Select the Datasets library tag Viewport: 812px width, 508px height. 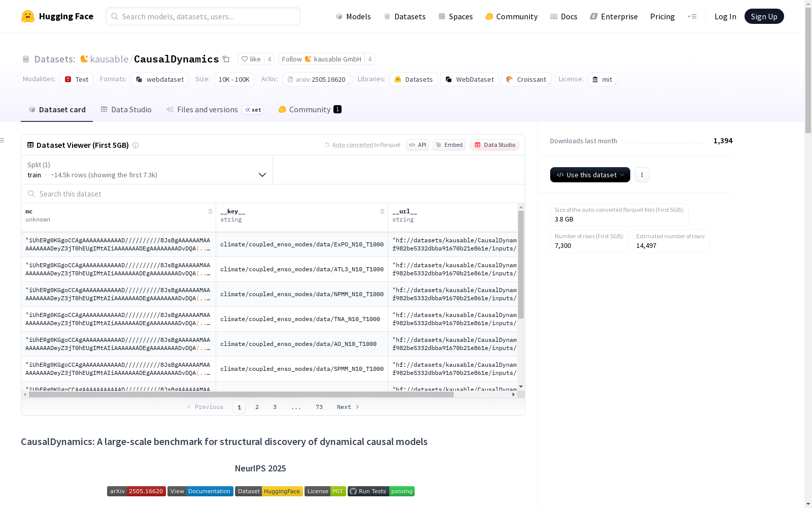click(x=414, y=79)
